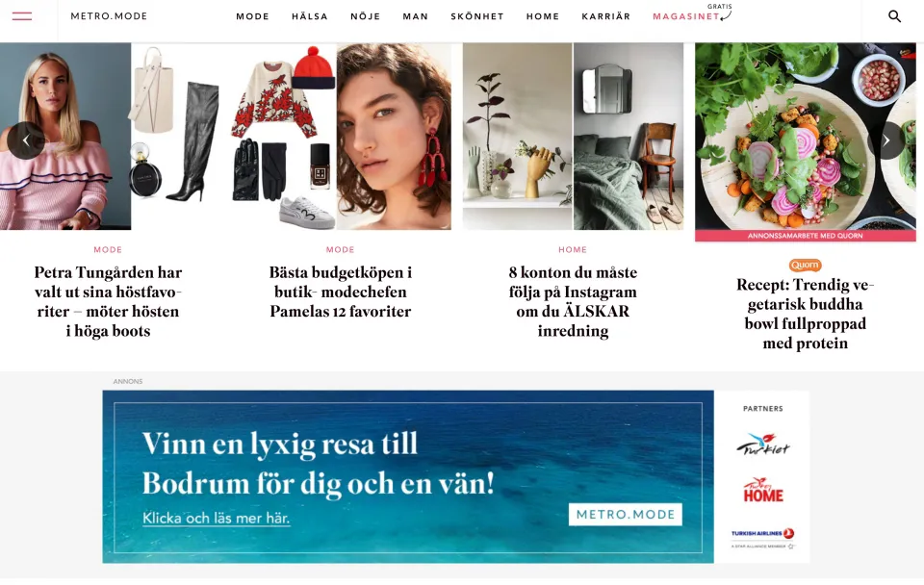This screenshot has height=585, width=924.
Task: Go to the KARRIÄR section
Action: click(x=605, y=16)
